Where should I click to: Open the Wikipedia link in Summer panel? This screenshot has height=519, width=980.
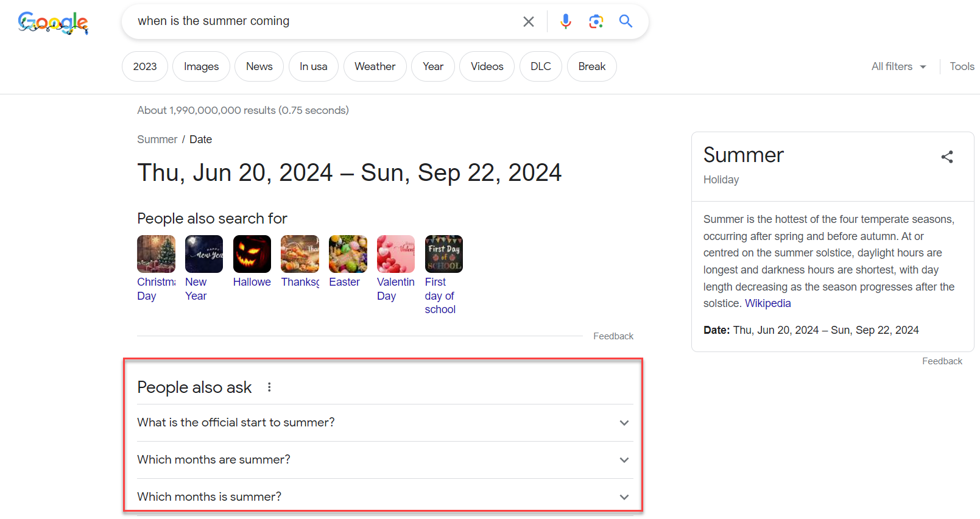[767, 303]
